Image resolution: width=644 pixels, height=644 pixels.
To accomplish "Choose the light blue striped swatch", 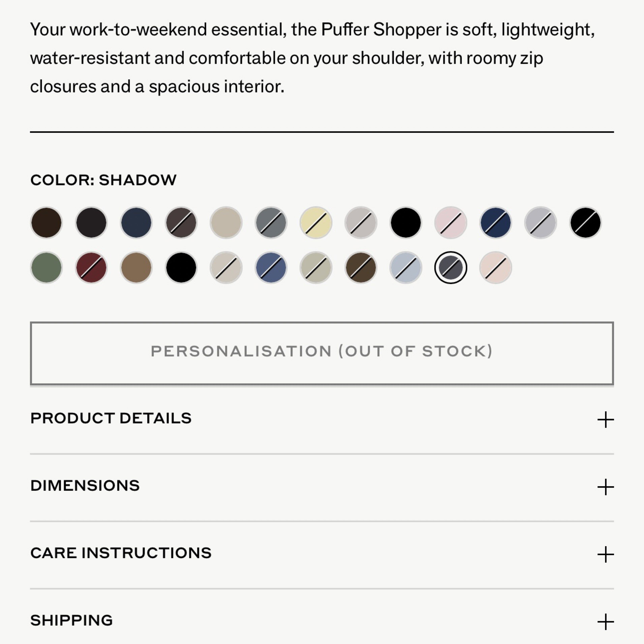I will 406,268.
